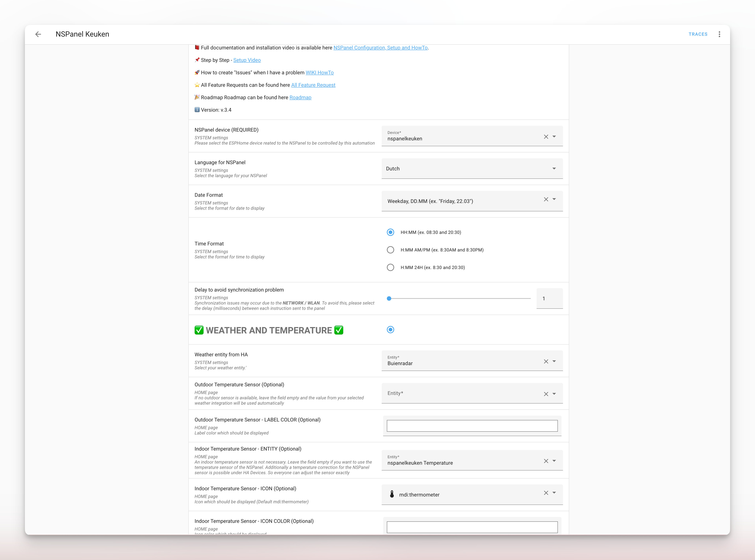
Task: Expand the Device dropdown arrow
Action: (554, 137)
